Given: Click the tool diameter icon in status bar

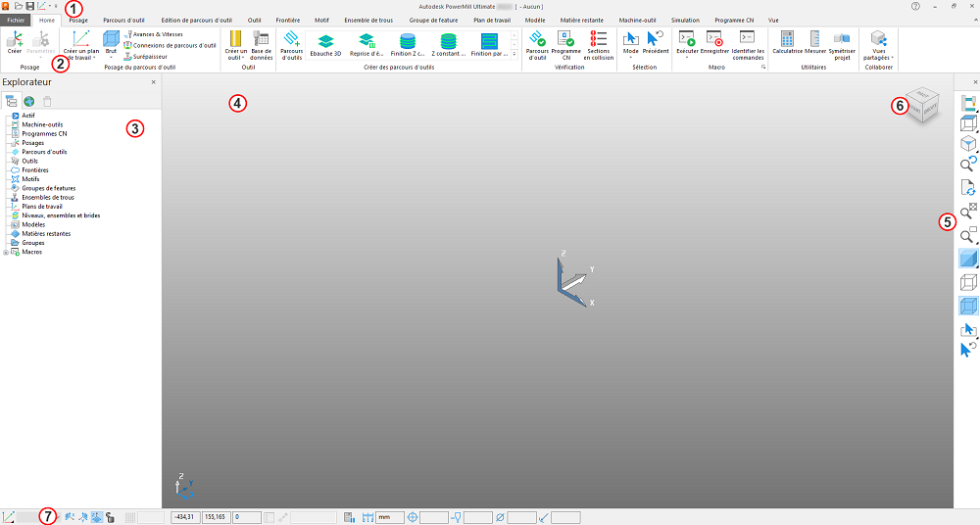Looking at the screenshot, I should [x=500, y=517].
